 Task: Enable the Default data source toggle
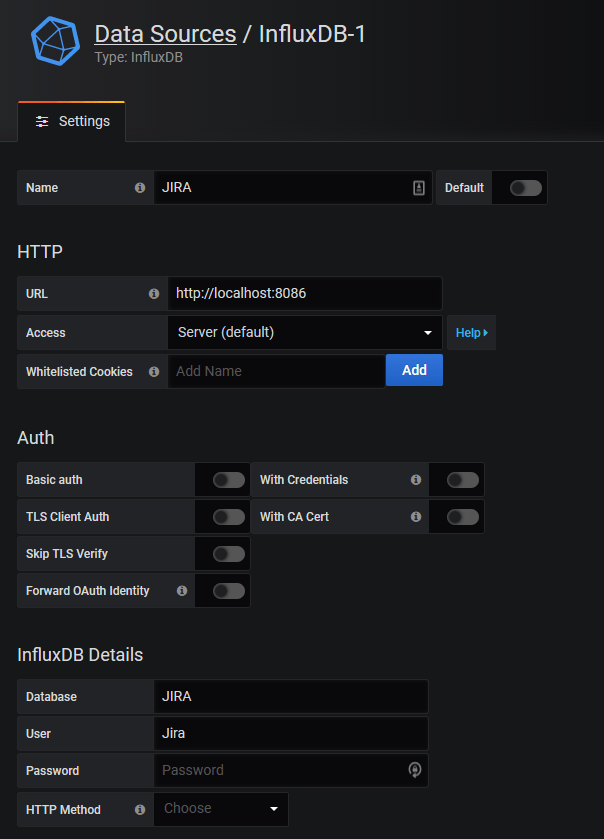tap(525, 188)
